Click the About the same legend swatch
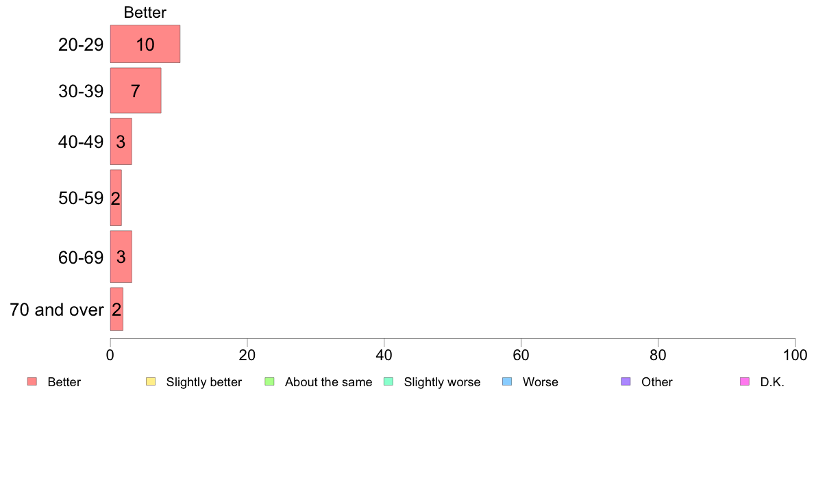 pyautogui.click(x=269, y=381)
